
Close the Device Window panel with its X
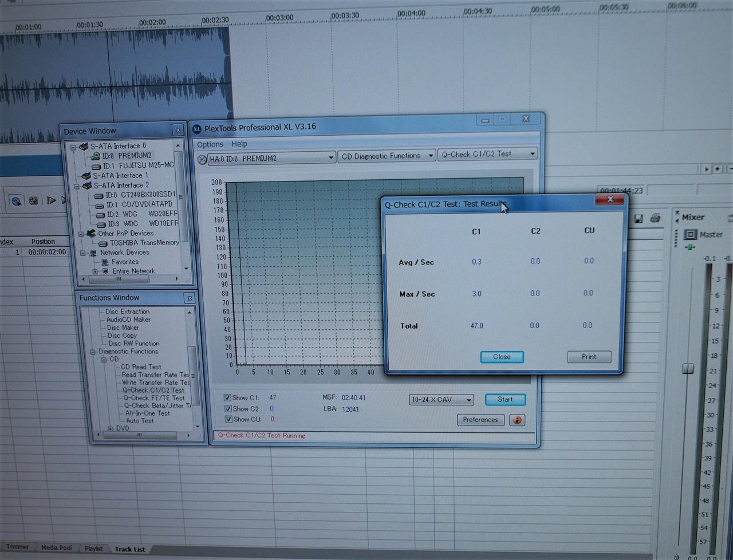tap(178, 131)
